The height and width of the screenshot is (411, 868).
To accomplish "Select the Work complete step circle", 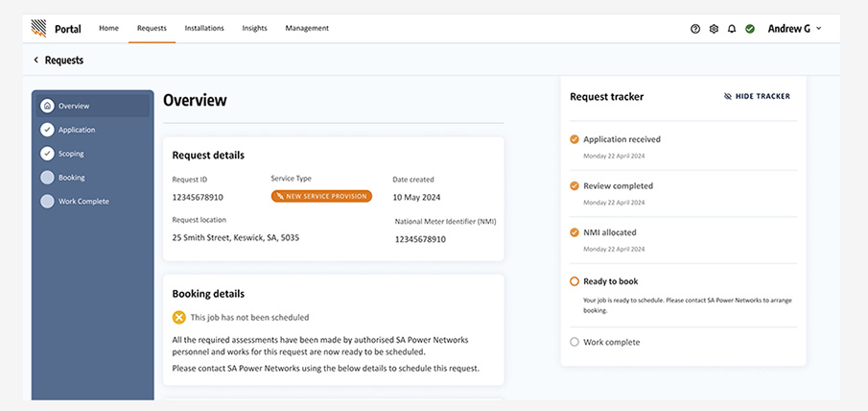I will (575, 342).
